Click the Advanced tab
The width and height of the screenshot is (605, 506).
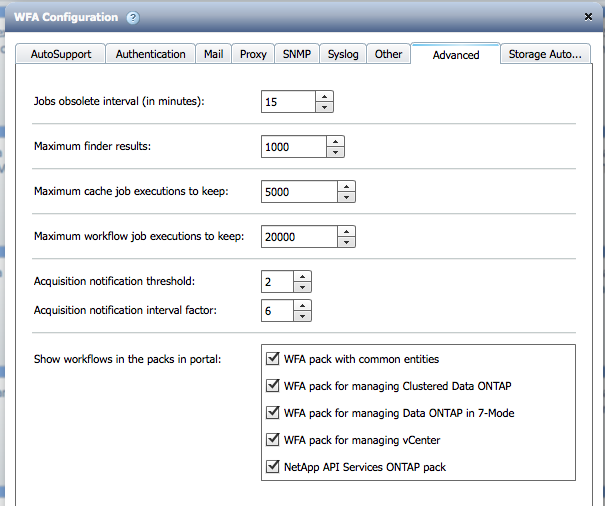point(456,54)
